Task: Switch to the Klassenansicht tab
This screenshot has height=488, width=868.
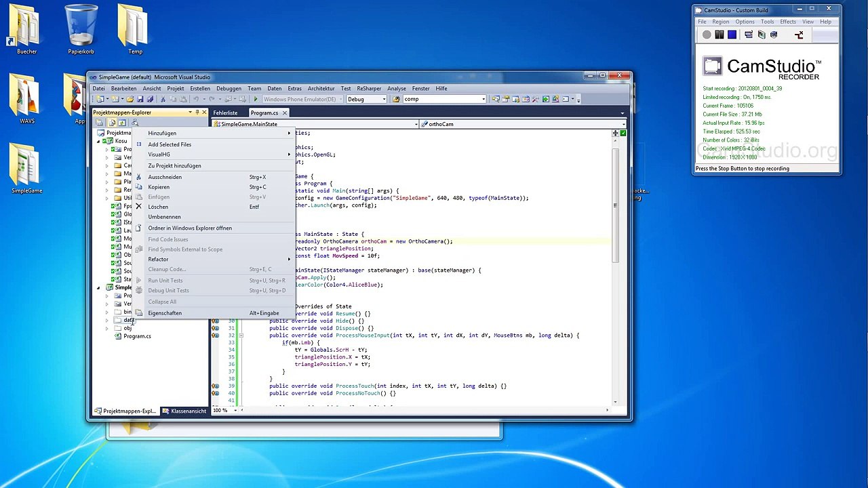Action: 184,411
